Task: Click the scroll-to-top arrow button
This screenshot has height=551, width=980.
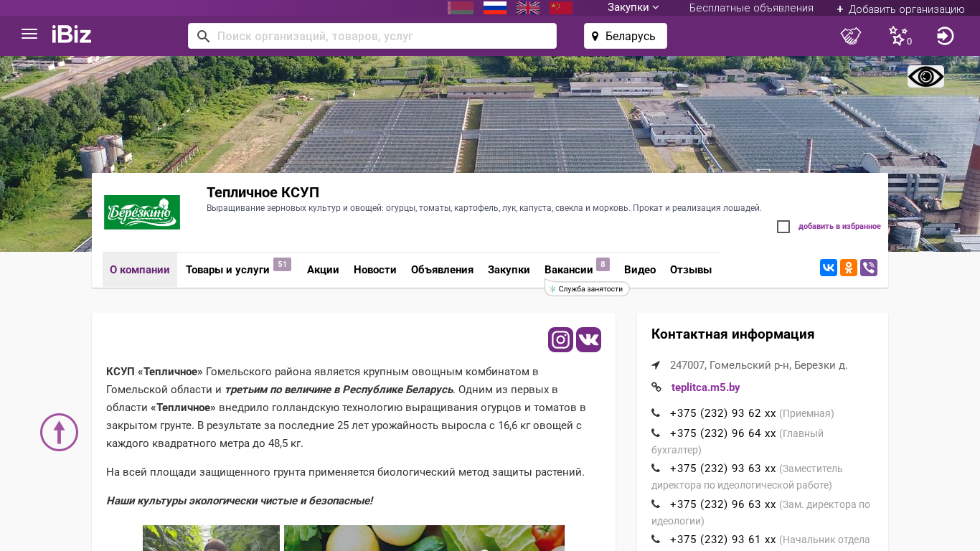Action: coord(59,432)
